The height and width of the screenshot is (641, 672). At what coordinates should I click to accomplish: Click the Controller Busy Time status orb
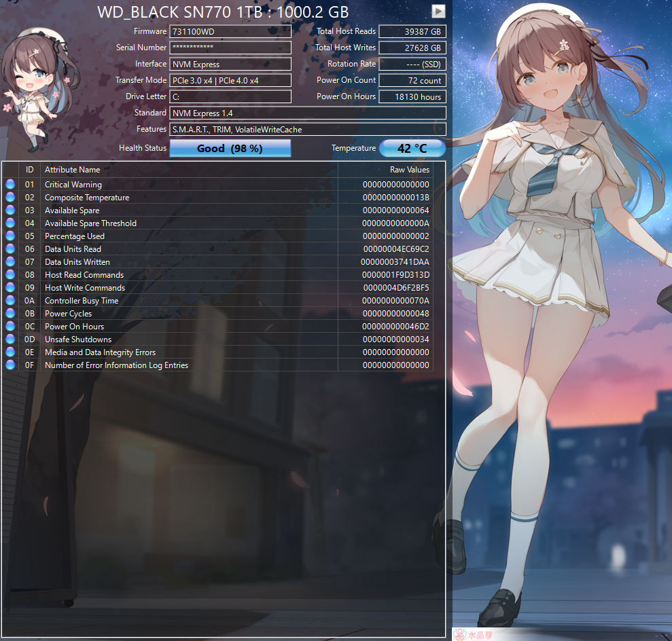(10, 300)
